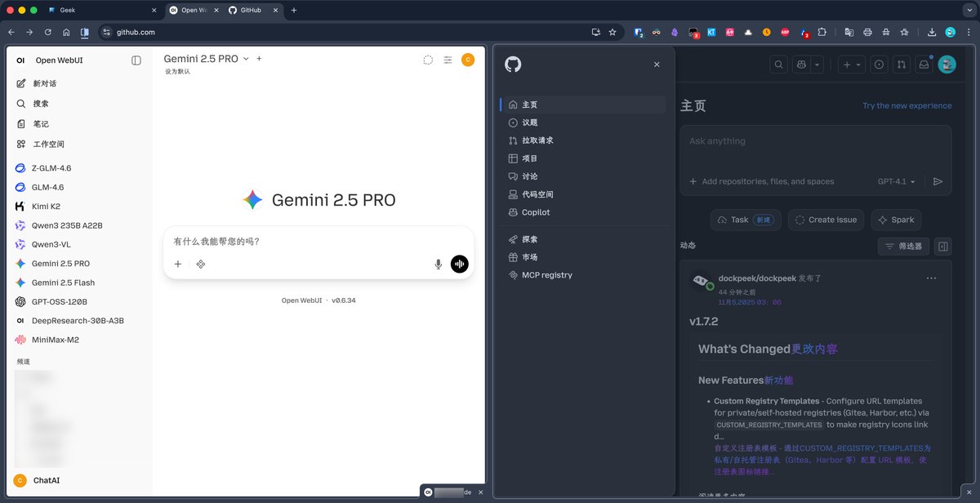This screenshot has height=503, width=980.
Task: Click the microphone dictation icon
Action: tap(439, 264)
